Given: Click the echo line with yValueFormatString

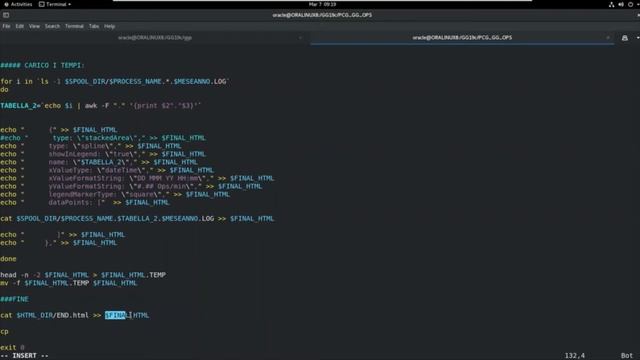Looking at the screenshot, I should (x=131, y=187).
